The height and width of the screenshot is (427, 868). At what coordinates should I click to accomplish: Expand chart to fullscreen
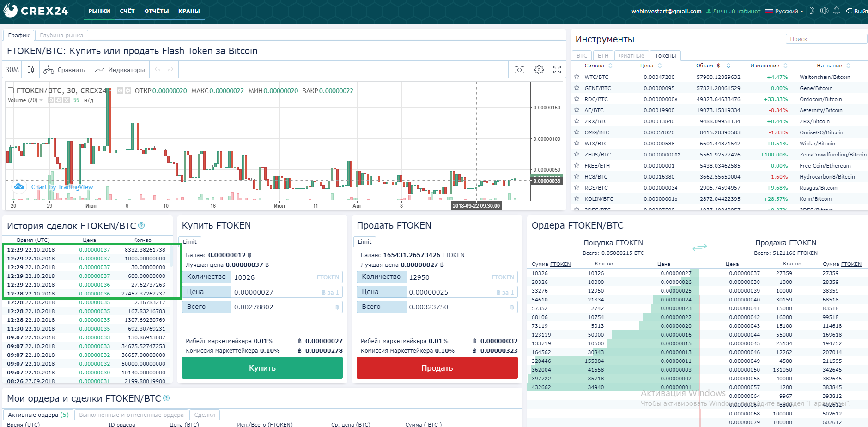click(x=557, y=70)
